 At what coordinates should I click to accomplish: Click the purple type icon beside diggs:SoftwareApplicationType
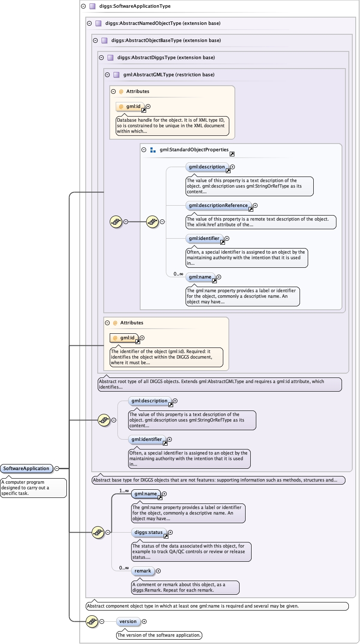tap(92, 6)
